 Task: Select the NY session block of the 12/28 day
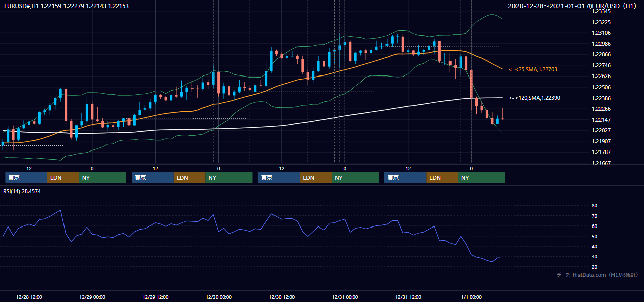(102, 178)
